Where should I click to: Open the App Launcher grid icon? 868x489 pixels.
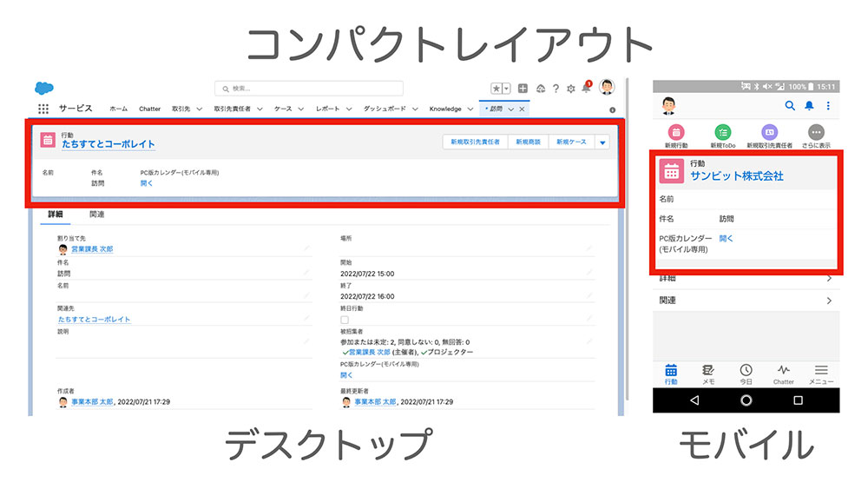click(43, 109)
